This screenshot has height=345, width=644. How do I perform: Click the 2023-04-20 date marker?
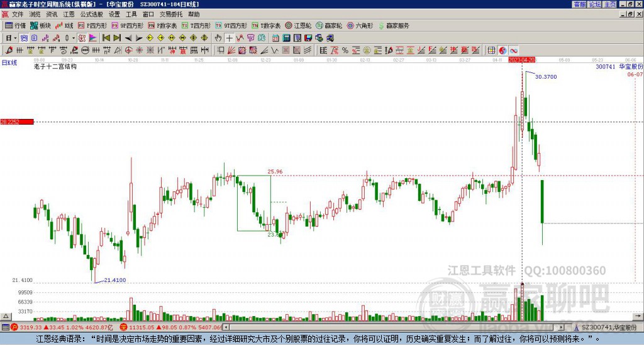point(521,60)
